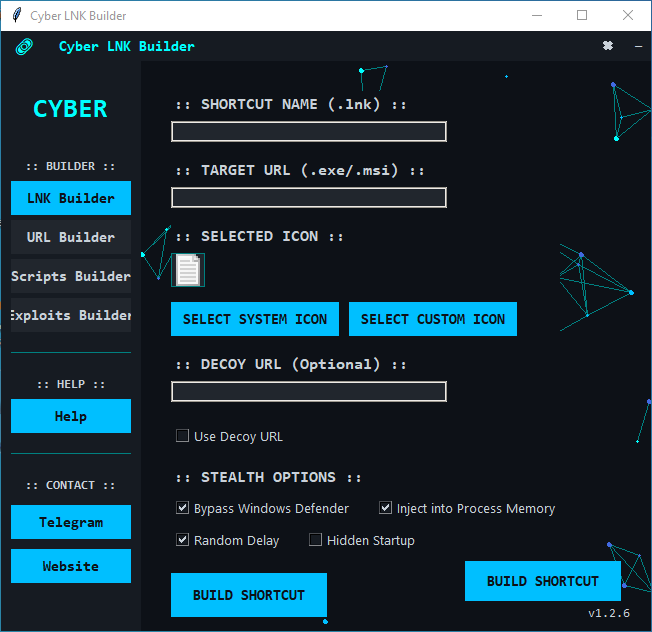Click BUILD SHORTCUT button beside the version label
This screenshot has width=652, height=632.
(543, 581)
